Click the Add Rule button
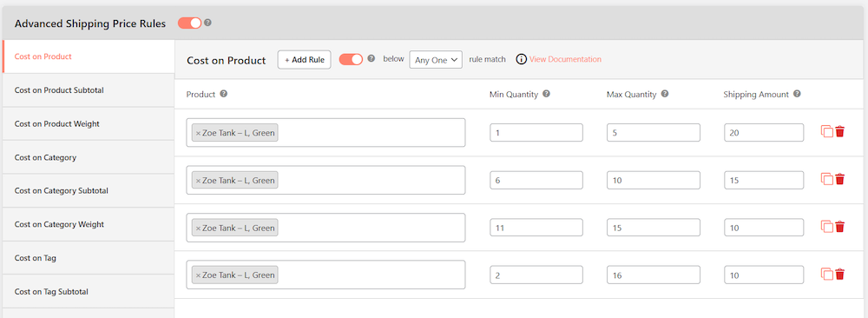The width and height of the screenshot is (868, 318). pos(304,60)
